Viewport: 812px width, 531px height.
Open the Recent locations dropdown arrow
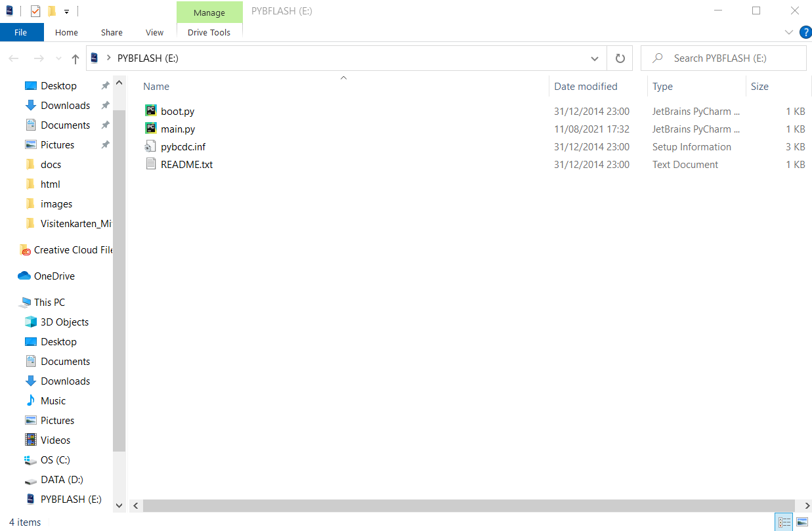tap(59, 59)
